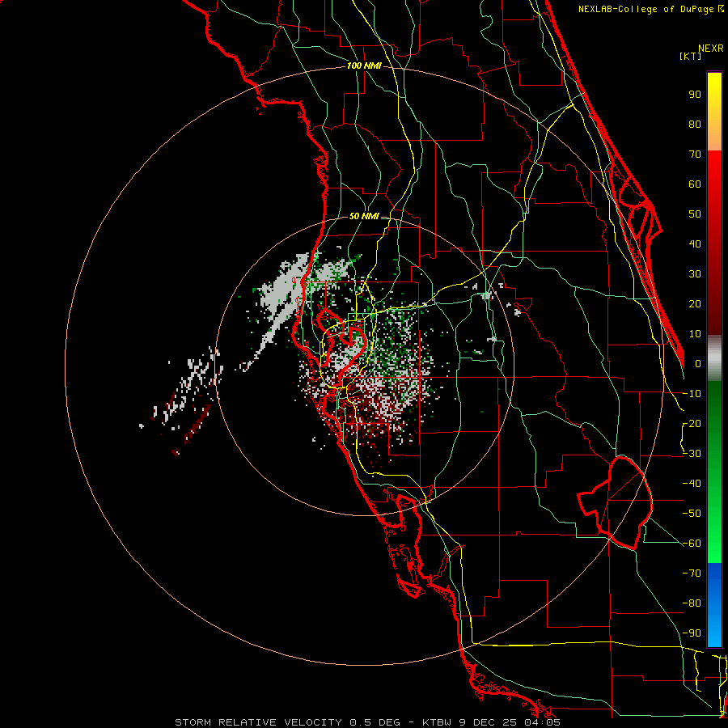Click the 10 value on the velocity scale

(695, 334)
